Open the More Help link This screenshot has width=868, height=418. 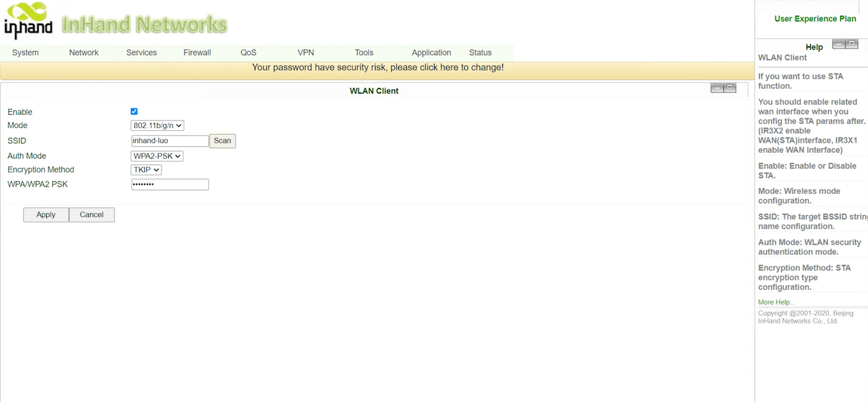coord(777,302)
